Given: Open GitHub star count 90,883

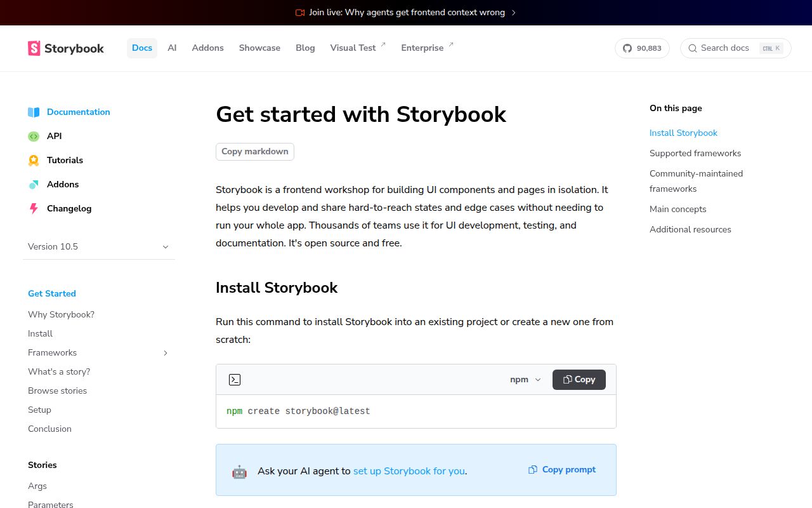Looking at the screenshot, I should click(x=642, y=48).
